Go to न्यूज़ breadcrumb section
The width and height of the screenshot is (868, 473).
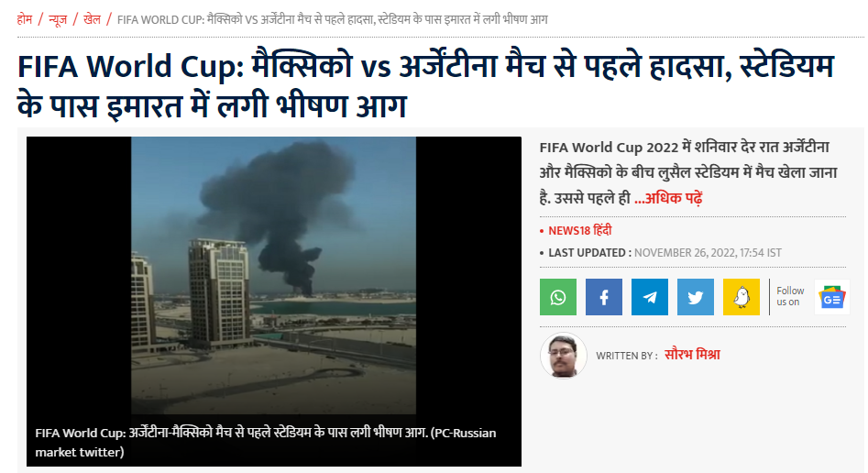point(58,19)
